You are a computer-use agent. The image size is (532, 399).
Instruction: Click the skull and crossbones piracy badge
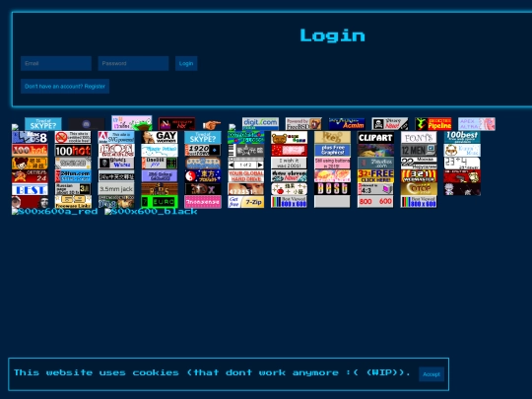click(390, 124)
